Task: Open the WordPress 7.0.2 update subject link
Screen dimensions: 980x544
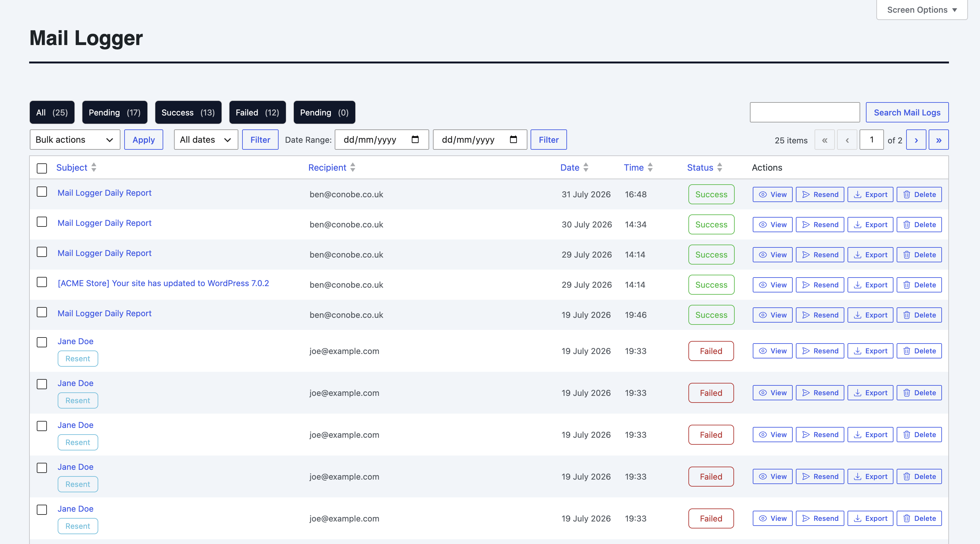Action: click(163, 283)
